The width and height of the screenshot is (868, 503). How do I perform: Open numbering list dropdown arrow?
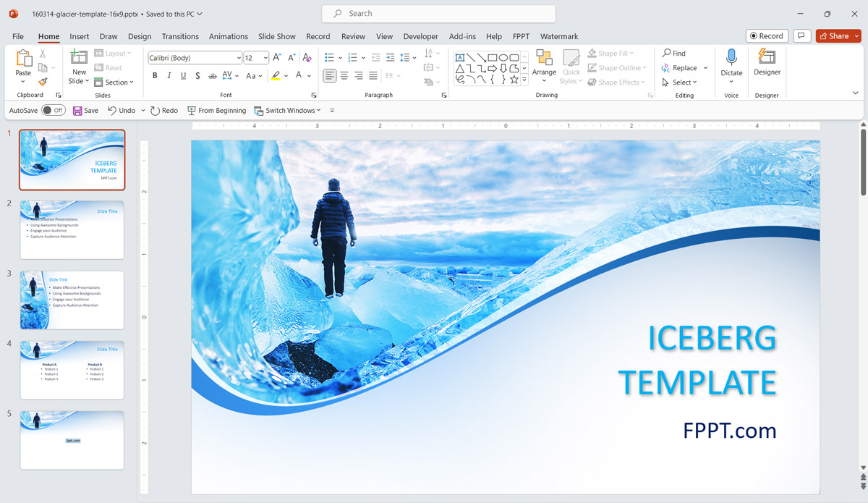point(363,58)
